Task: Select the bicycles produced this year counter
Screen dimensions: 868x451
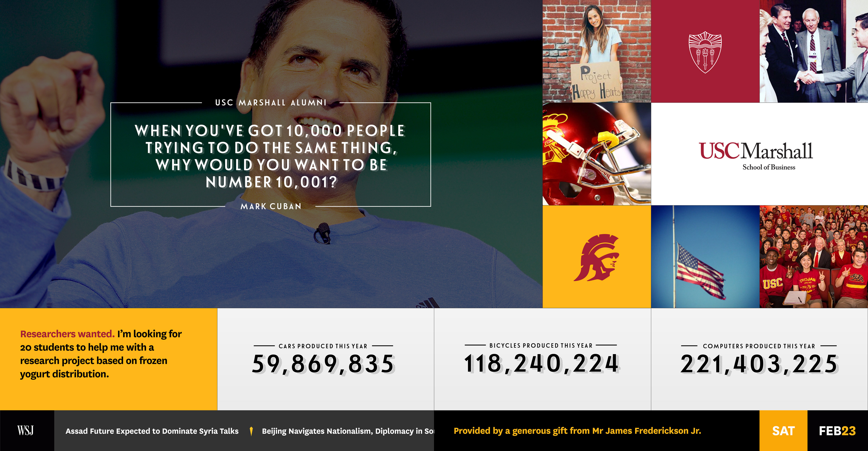Action: pos(541,359)
